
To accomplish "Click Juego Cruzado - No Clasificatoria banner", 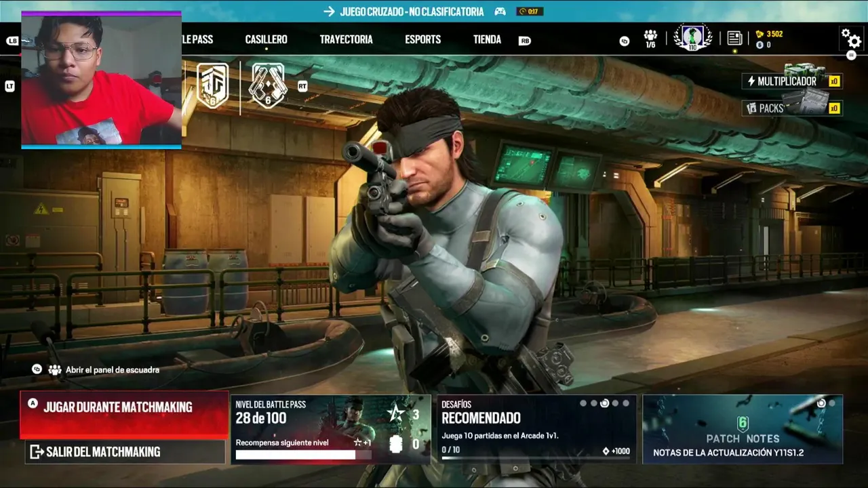I will [x=412, y=12].
